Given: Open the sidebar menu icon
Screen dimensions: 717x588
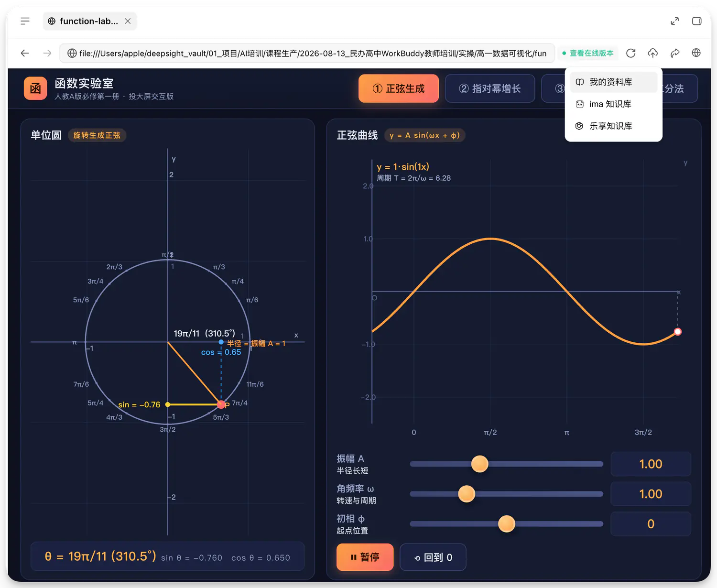Looking at the screenshot, I should [x=25, y=21].
